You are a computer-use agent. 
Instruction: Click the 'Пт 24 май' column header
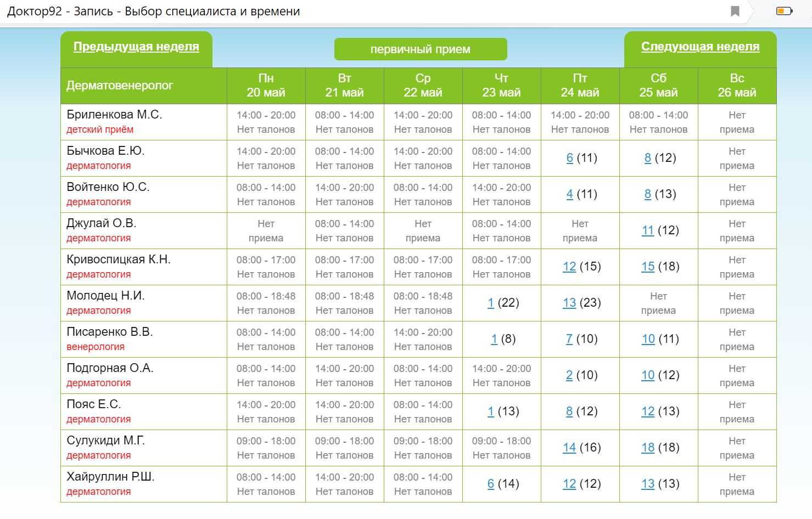(x=580, y=86)
